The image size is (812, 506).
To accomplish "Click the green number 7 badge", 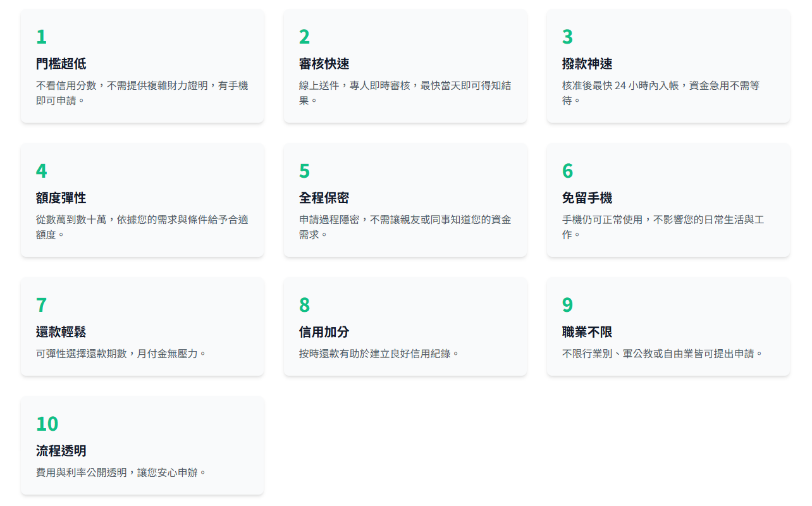I will [41, 305].
